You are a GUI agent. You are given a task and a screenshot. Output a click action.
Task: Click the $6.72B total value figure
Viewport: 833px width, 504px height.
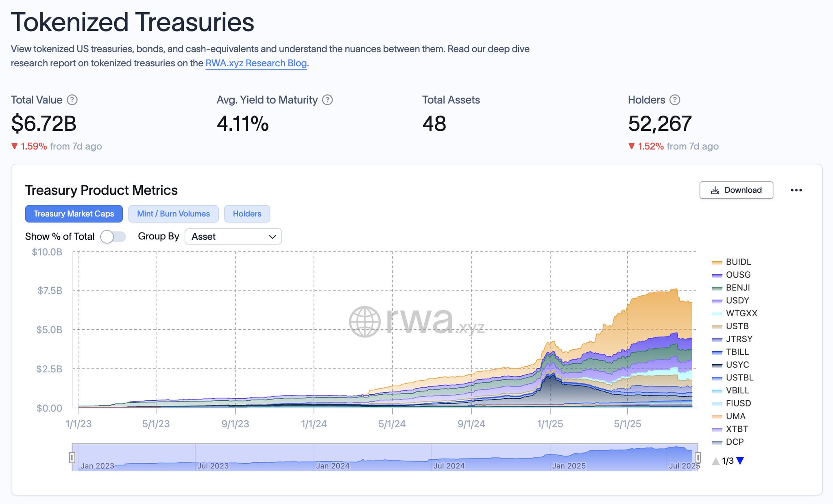pyautogui.click(x=44, y=124)
